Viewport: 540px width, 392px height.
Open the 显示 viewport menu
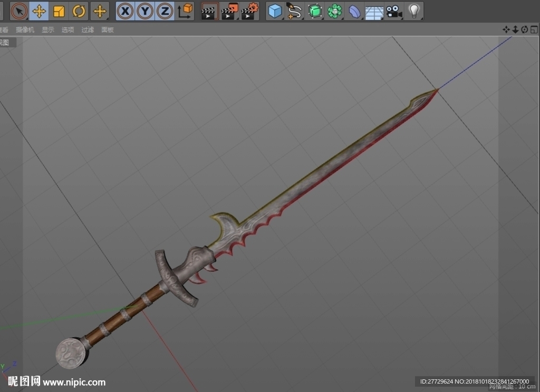48,30
